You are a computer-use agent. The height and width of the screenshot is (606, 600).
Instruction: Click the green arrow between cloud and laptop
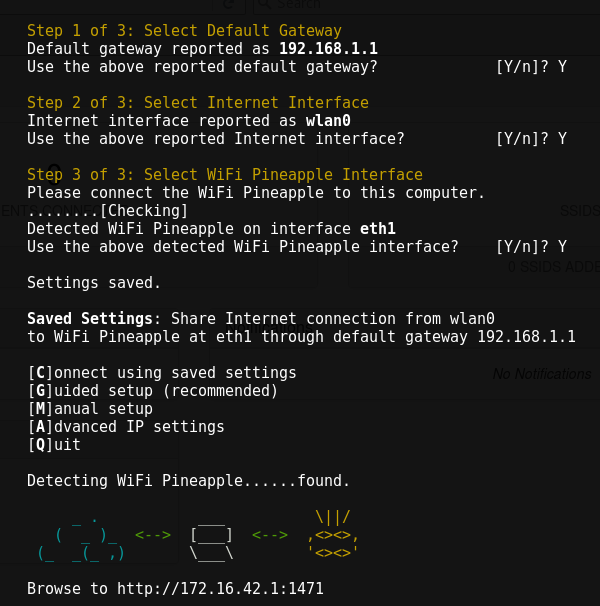click(153, 535)
